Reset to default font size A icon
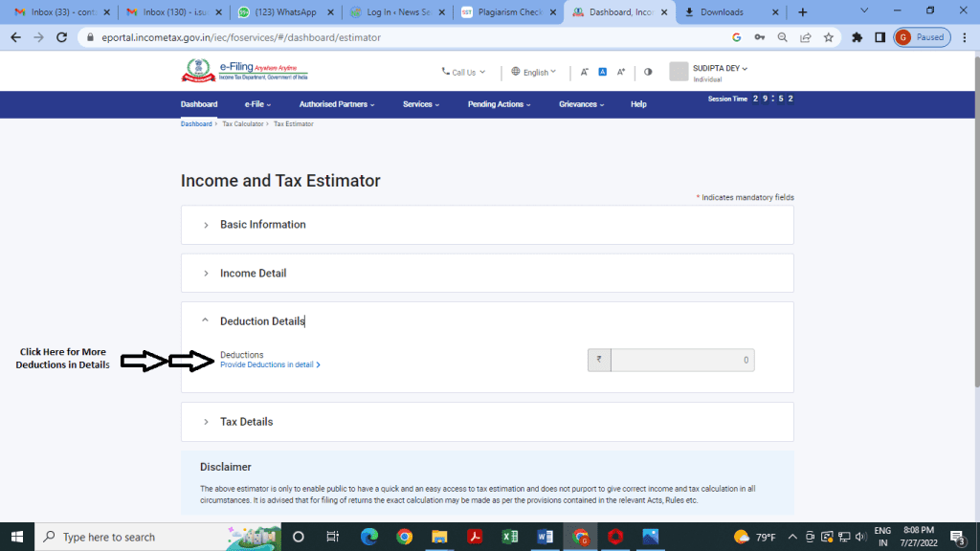980x551 pixels. 603,72
